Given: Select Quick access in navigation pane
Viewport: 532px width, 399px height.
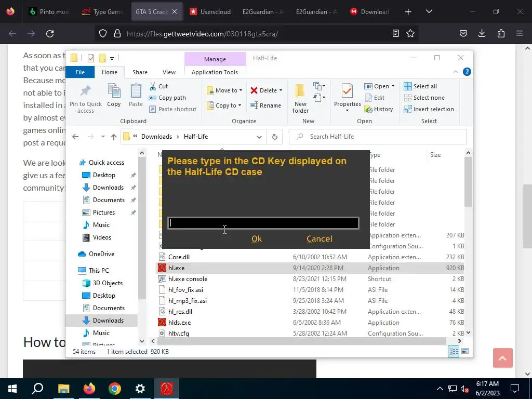Looking at the screenshot, I should click(102, 163).
